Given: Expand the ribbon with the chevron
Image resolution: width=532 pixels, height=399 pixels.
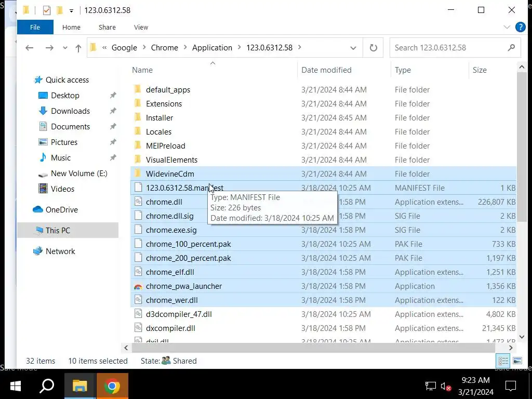Looking at the screenshot, I should (507, 27).
